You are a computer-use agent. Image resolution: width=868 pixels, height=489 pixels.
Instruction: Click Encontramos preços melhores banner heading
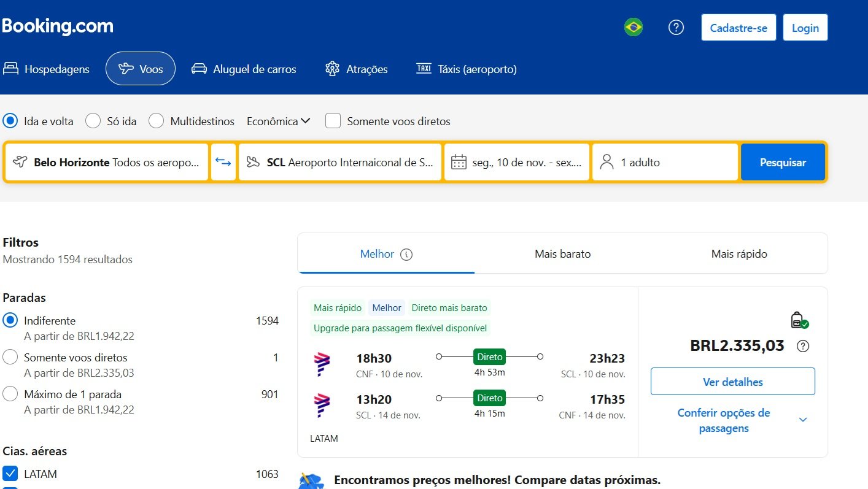(x=497, y=480)
